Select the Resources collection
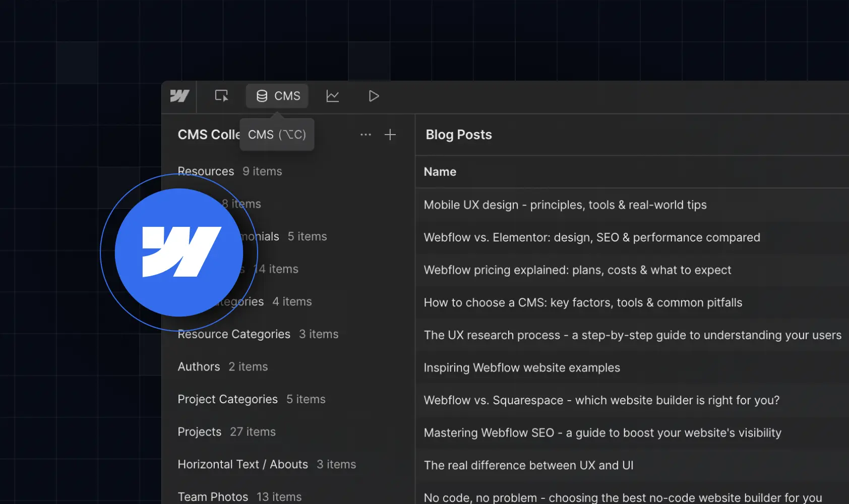 pos(288,171)
